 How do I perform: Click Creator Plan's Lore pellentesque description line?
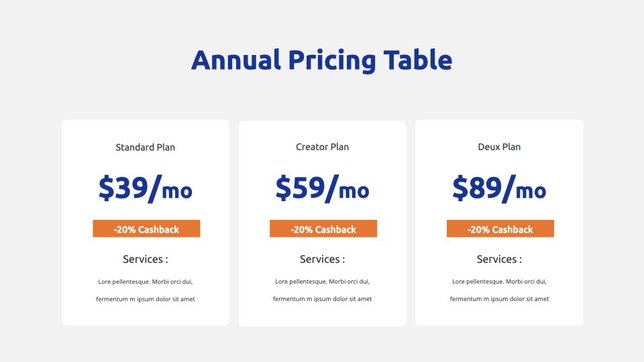point(323,282)
